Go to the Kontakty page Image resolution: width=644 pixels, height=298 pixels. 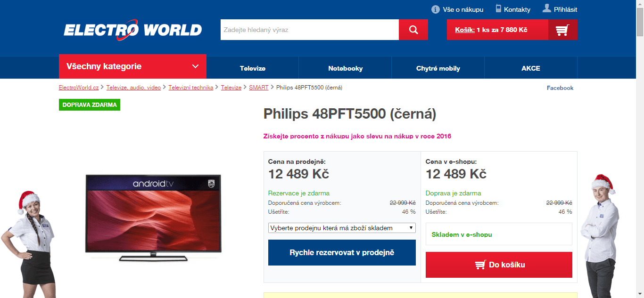517,9
